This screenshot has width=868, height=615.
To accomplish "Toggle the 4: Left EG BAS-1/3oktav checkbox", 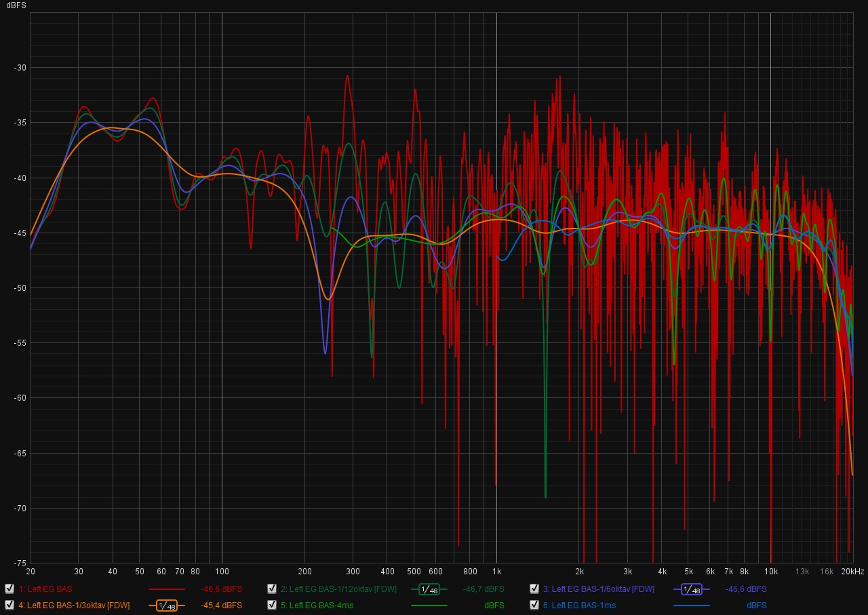I will pyautogui.click(x=9, y=605).
